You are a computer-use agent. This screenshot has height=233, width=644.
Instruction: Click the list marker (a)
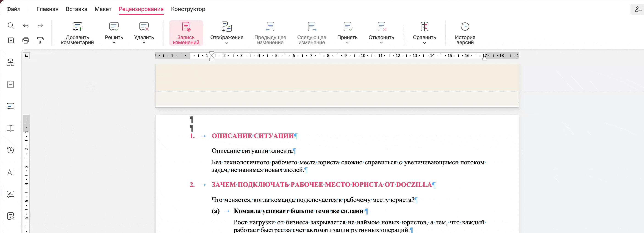(x=216, y=211)
